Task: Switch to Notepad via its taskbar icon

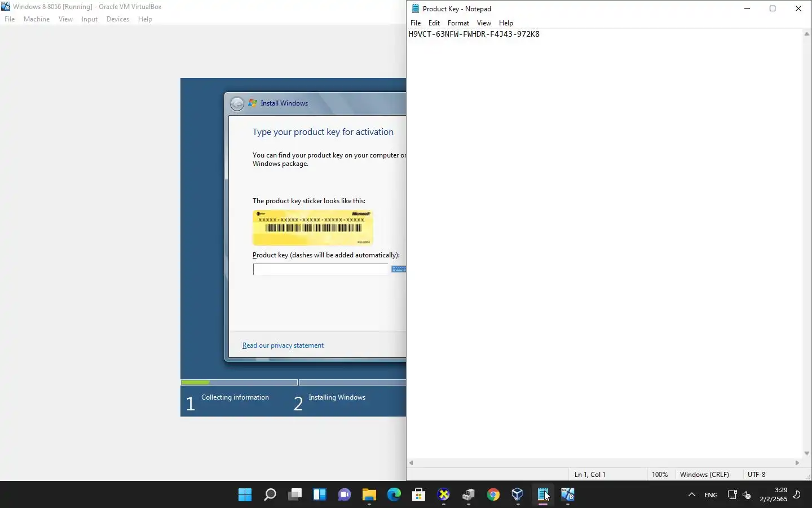Action: (543, 495)
